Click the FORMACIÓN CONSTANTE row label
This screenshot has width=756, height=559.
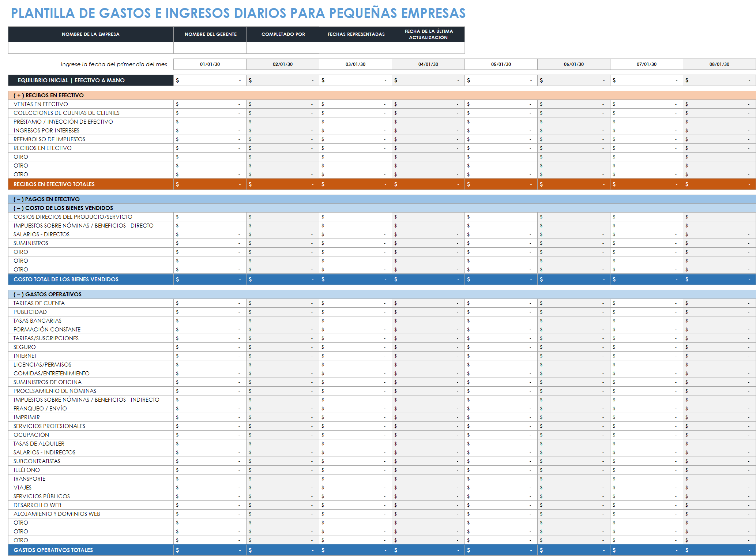pyautogui.click(x=47, y=330)
